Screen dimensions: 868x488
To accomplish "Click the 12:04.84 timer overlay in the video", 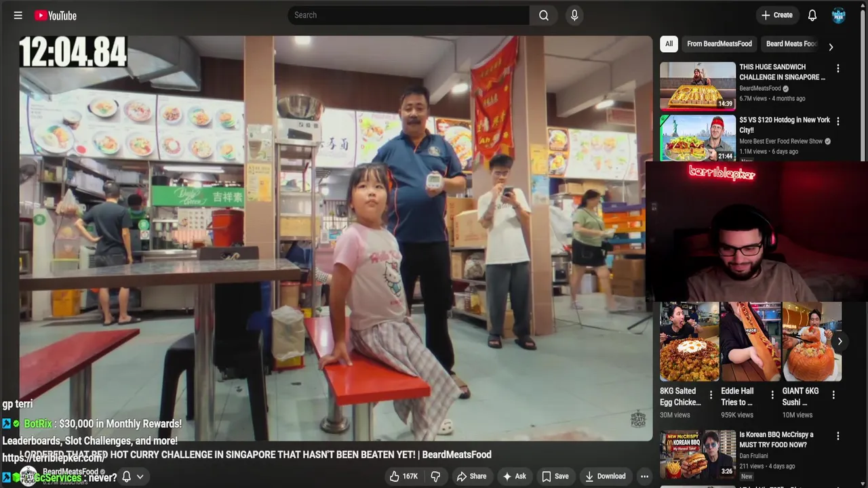I will point(73,52).
